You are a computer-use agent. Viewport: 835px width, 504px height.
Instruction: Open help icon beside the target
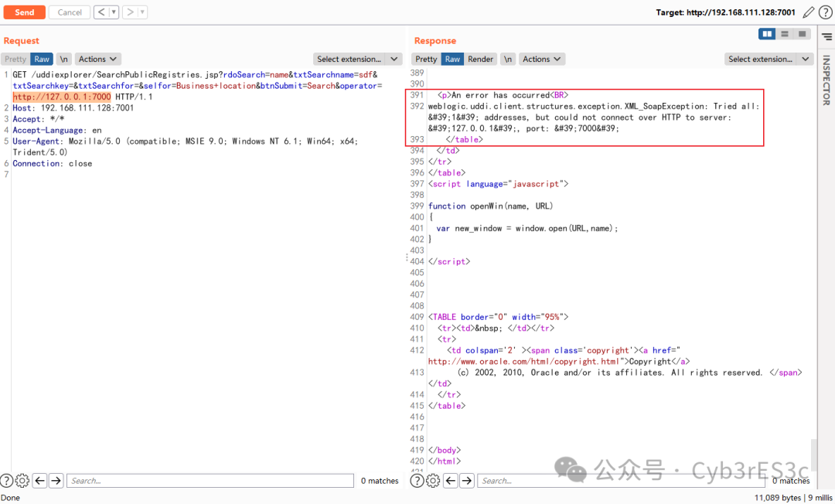point(825,12)
